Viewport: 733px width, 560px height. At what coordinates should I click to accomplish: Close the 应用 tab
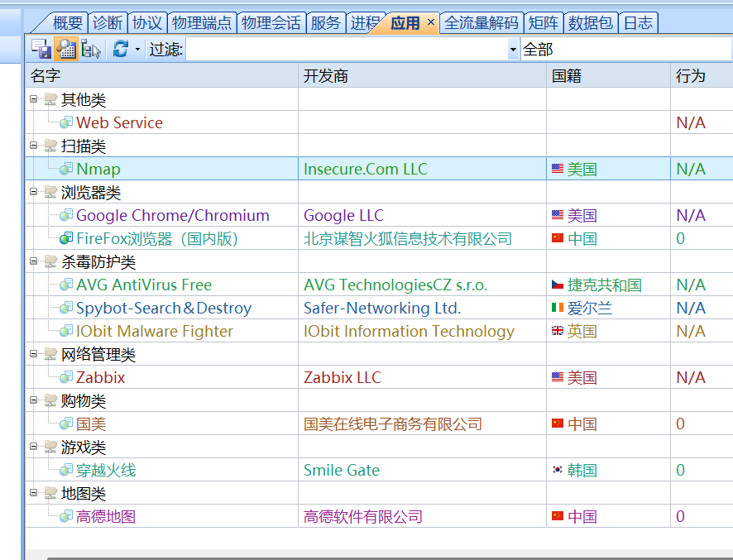(430, 22)
